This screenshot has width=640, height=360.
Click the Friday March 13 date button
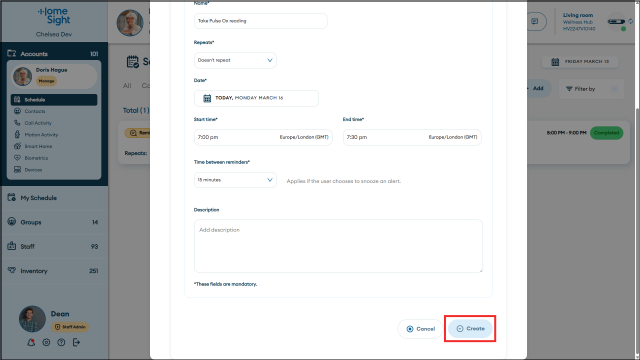580,62
